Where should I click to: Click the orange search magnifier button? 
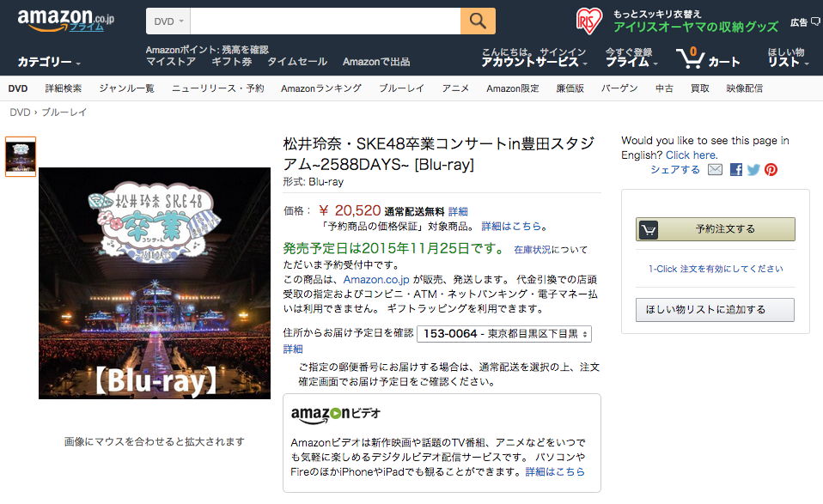[478, 21]
